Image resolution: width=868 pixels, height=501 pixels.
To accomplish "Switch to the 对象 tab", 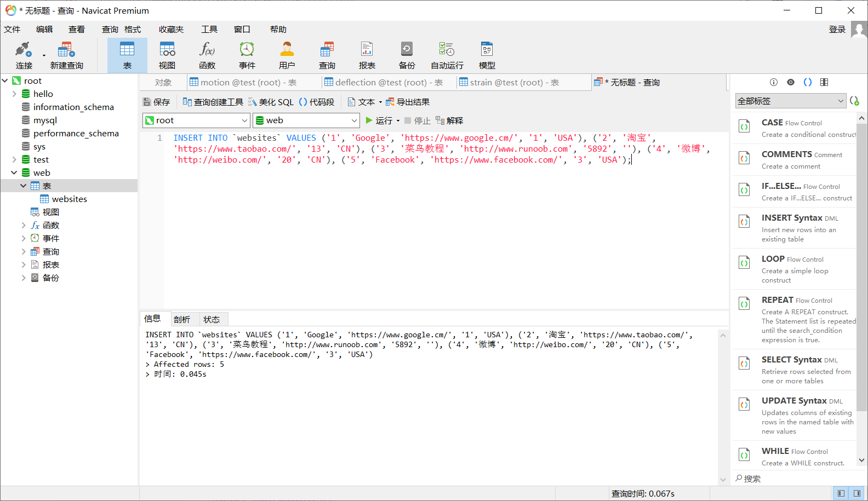I will tap(163, 83).
